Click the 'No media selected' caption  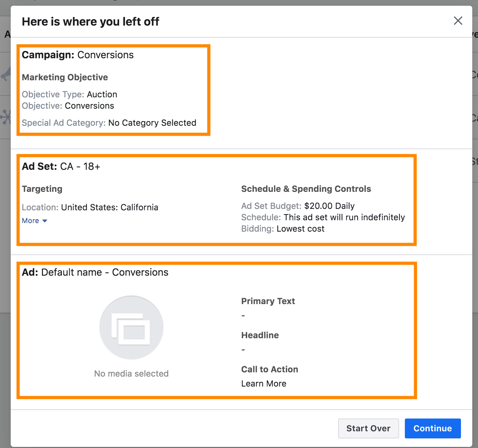(x=131, y=374)
